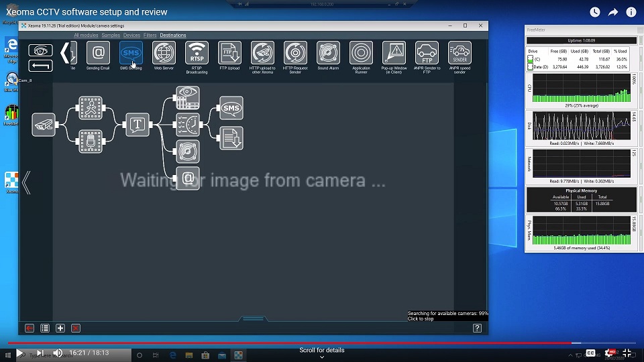Exit fullscreen mode

click(627, 353)
